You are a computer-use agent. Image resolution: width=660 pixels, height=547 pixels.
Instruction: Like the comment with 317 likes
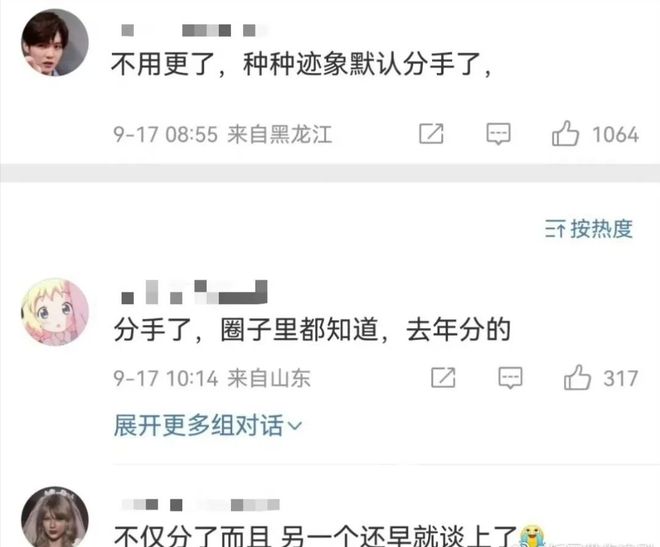pyautogui.click(x=577, y=377)
